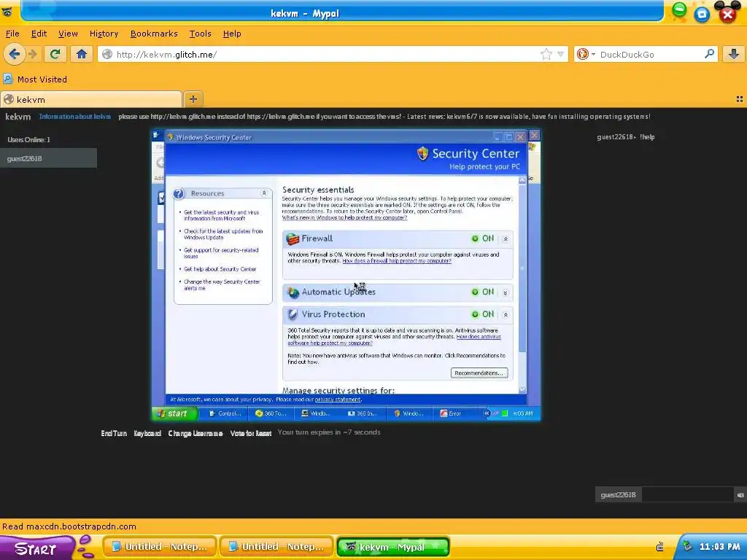Click the chat sound speaker icon
This screenshot has width=747, height=560.
coord(740,495)
